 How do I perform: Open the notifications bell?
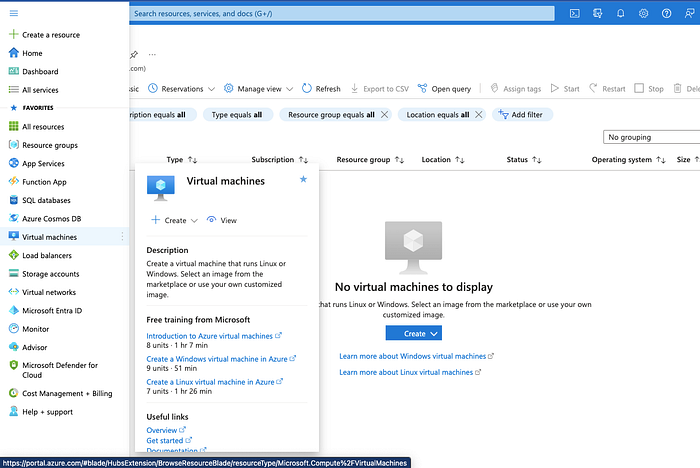[x=621, y=13]
